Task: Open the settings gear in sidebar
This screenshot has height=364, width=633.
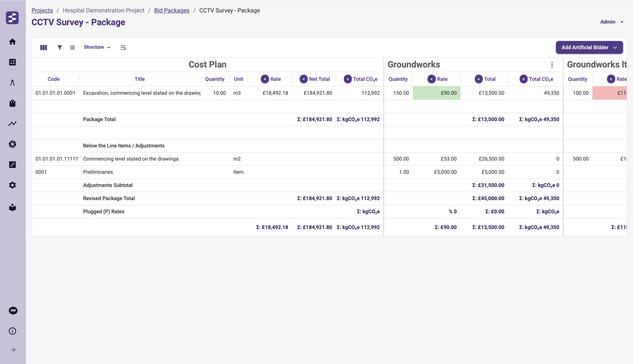Action: pyautogui.click(x=12, y=185)
